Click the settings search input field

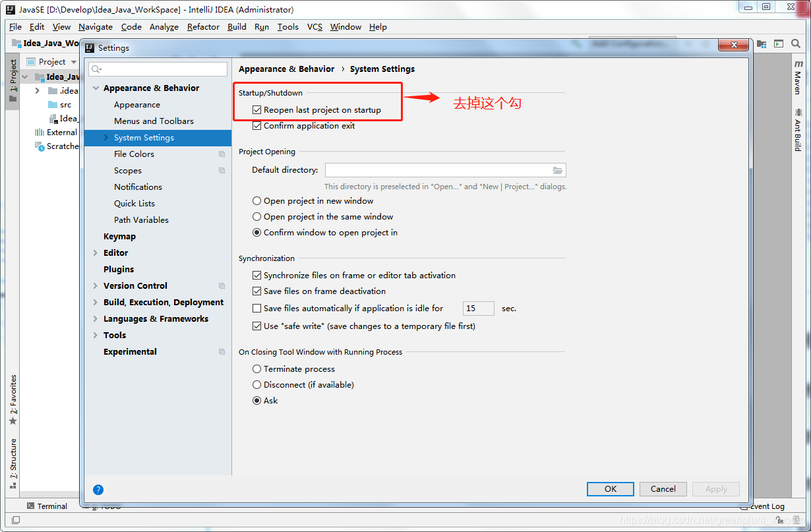(158, 69)
